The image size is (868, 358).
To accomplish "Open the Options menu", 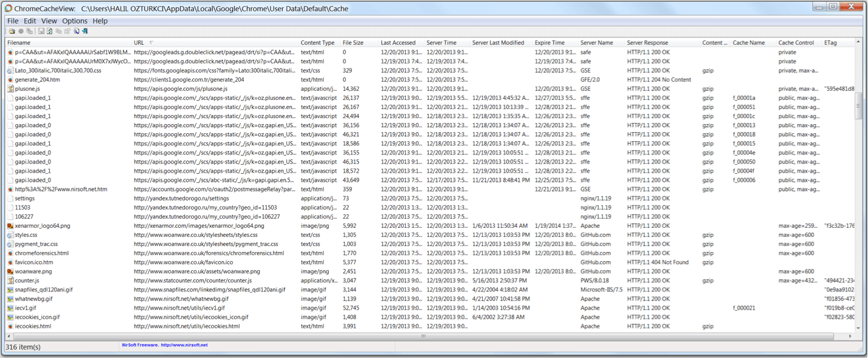I will pyautogui.click(x=75, y=20).
